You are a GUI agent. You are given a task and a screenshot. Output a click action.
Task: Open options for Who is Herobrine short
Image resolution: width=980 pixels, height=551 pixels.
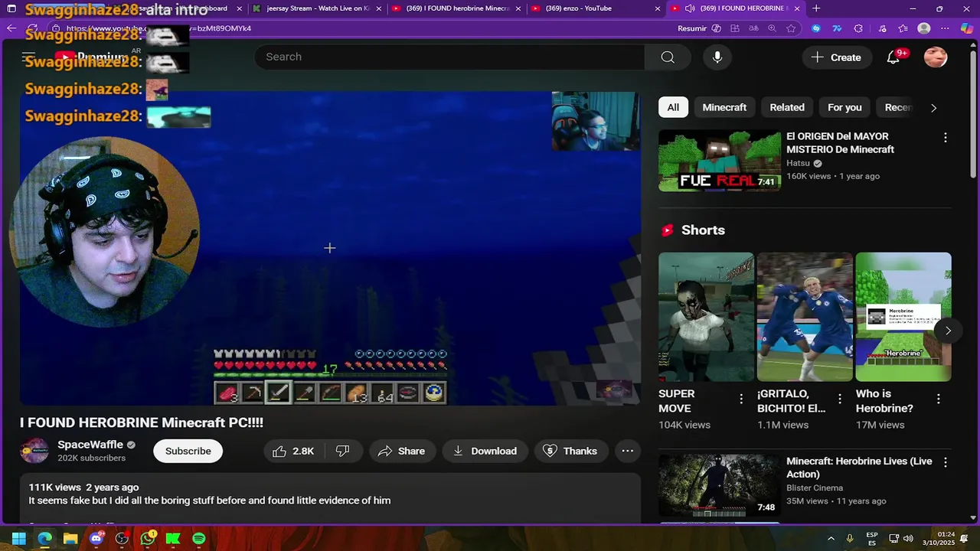coord(939,399)
